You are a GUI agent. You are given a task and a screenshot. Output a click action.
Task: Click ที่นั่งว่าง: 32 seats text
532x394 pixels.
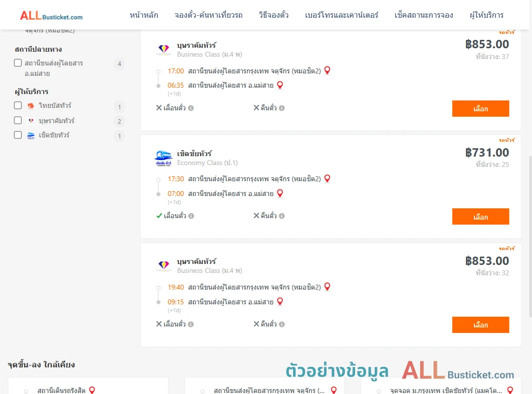pos(492,273)
